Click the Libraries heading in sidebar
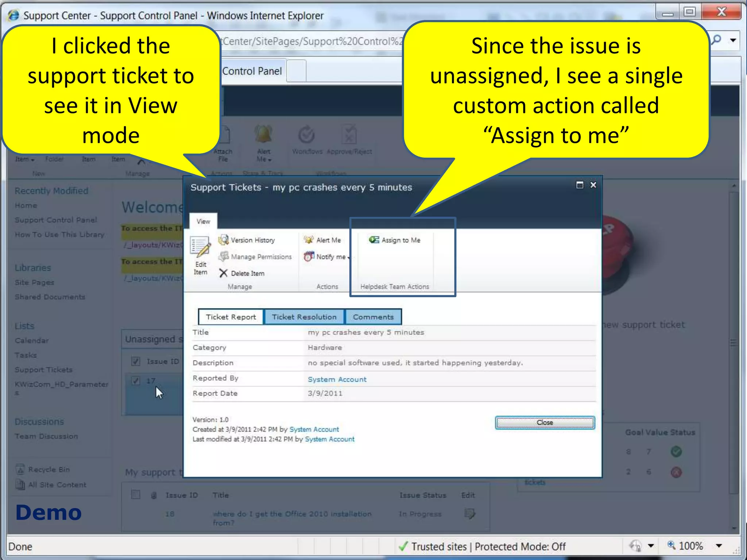The image size is (747, 560). point(33,268)
